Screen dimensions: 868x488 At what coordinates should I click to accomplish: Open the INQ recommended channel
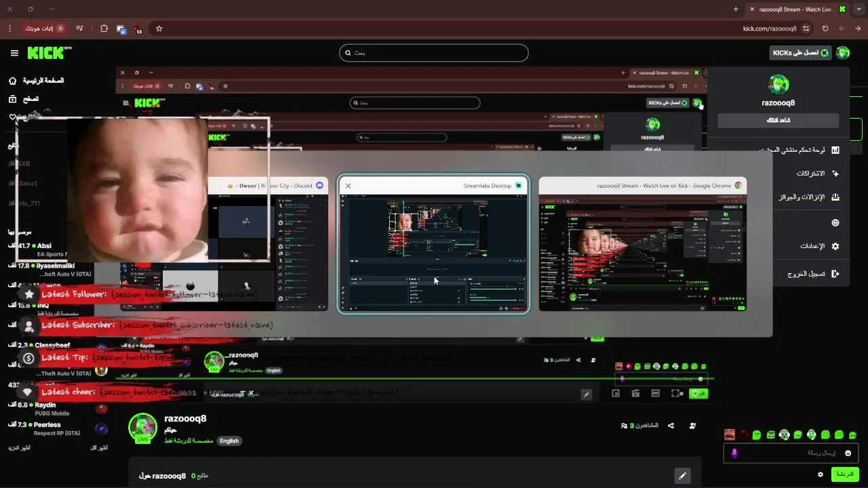[57, 309]
